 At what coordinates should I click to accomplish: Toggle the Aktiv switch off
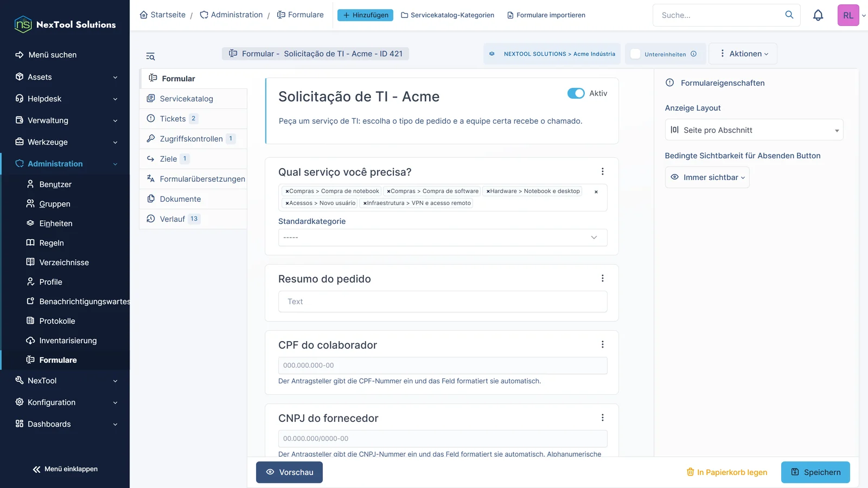[576, 93]
